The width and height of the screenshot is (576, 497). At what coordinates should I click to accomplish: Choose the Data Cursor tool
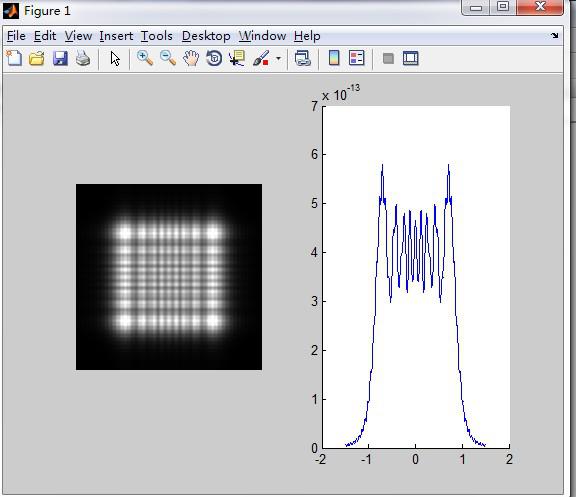point(237,58)
